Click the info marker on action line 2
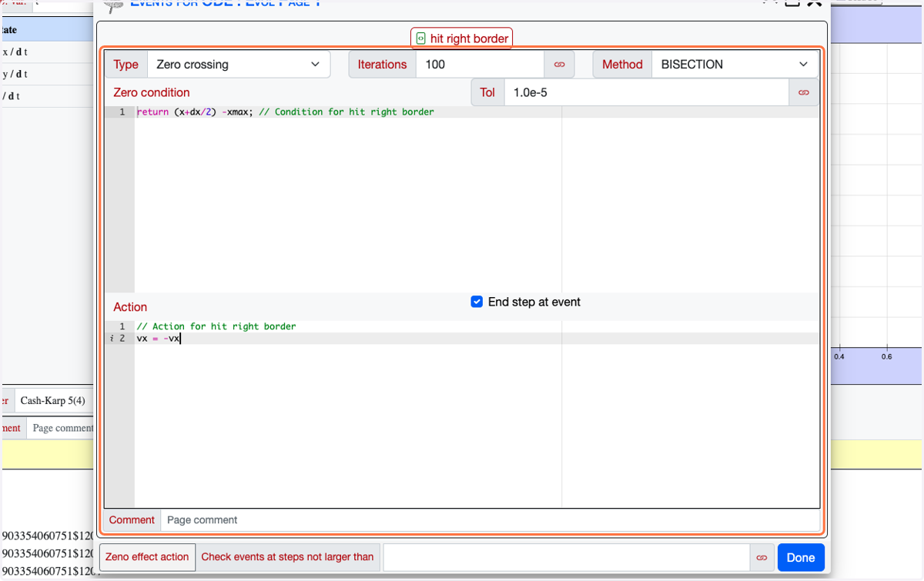The height and width of the screenshot is (581, 924). click(x=112, y=339)
